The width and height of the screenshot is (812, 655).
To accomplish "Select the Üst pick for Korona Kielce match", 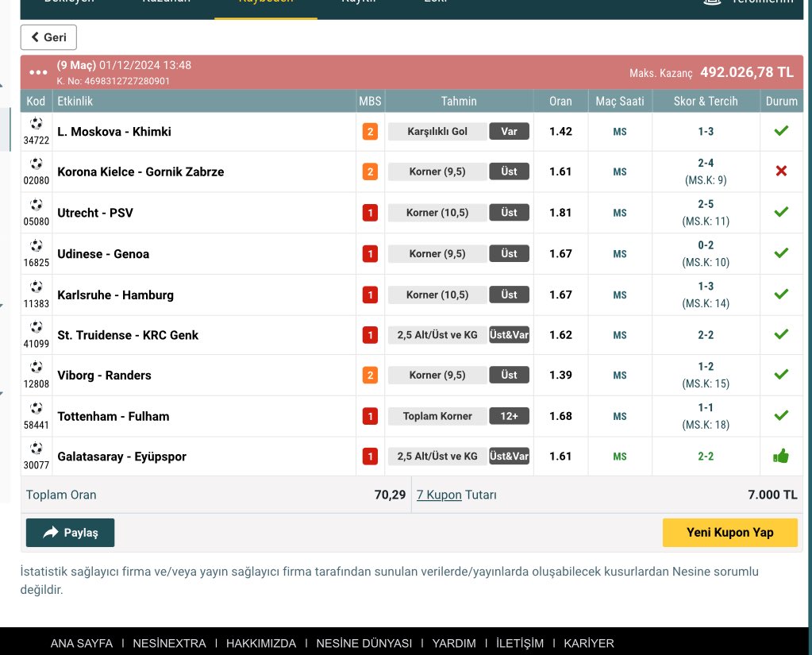I will (509, 171).
